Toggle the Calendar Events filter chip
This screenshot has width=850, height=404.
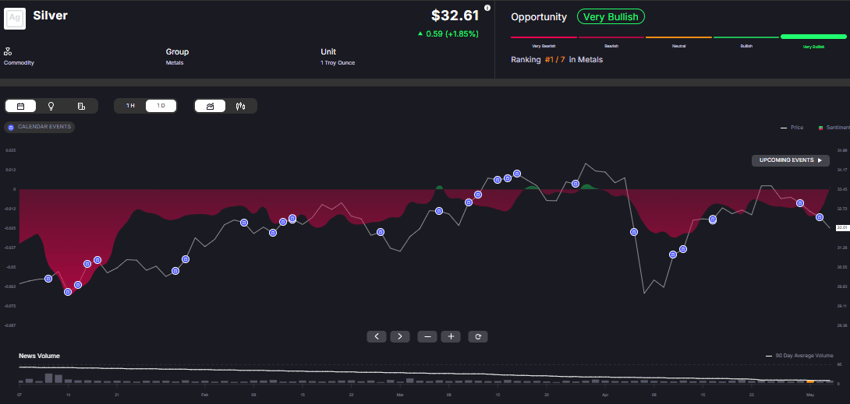(x=39, y=127)
